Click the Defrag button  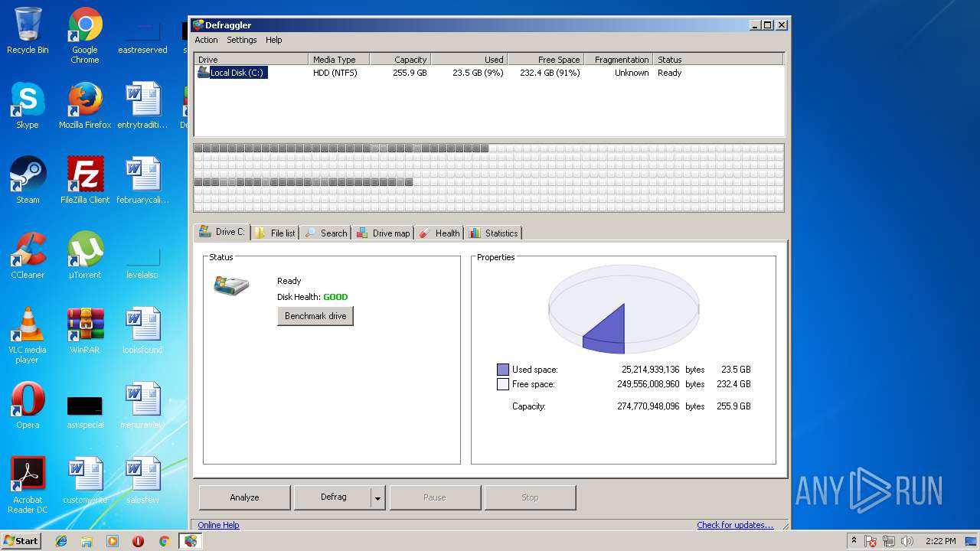[x=333, y=497]
